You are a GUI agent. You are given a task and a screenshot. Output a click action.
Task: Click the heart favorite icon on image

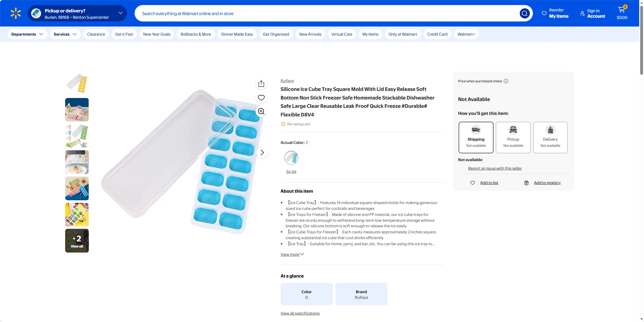(x=261, y=98)
